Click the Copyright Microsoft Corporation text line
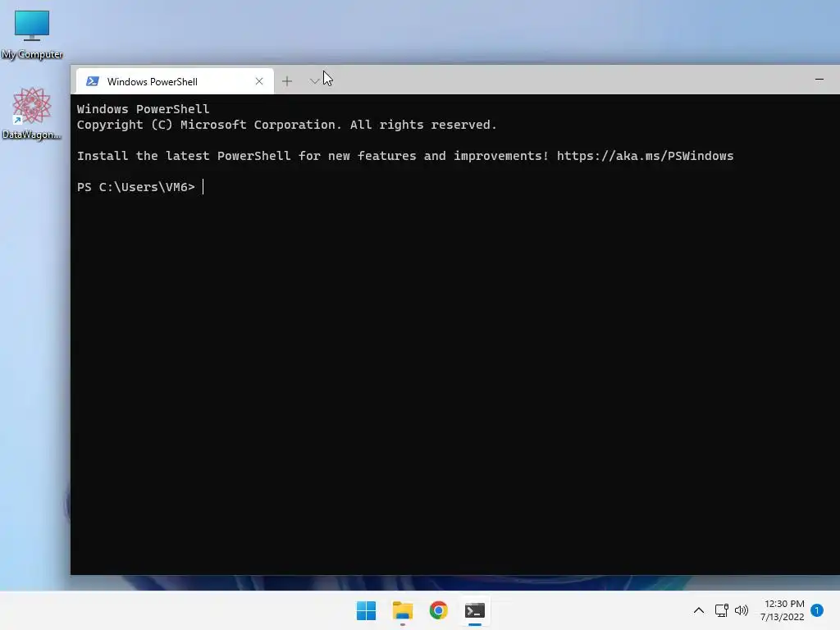Screen dimensions: 840x630 click(286, 125)
